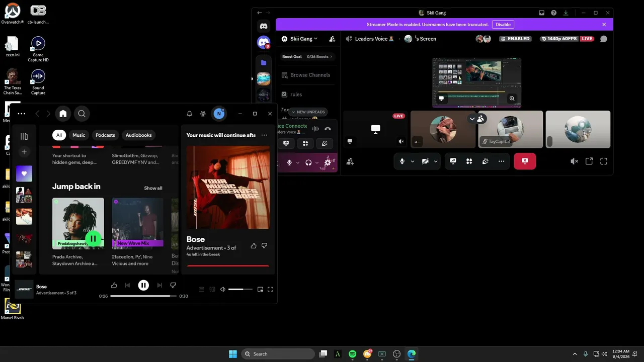Open Discord server folder icon
The width and height of the screenshot is (644, 362).
click(264, 62)
